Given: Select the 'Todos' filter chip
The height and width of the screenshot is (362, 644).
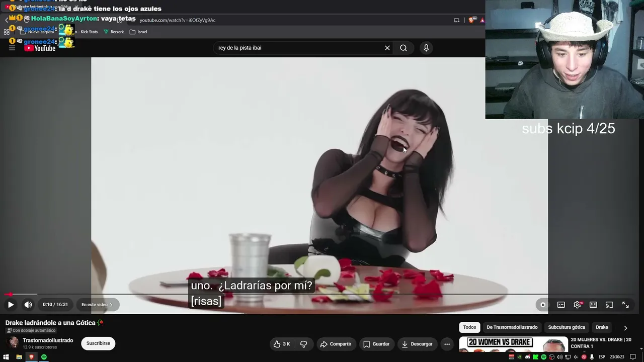Looking at the screenshot, I should 469,327.
